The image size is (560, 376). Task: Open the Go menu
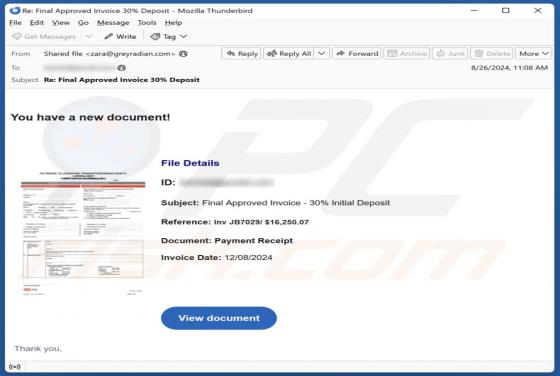coord(83,23)
